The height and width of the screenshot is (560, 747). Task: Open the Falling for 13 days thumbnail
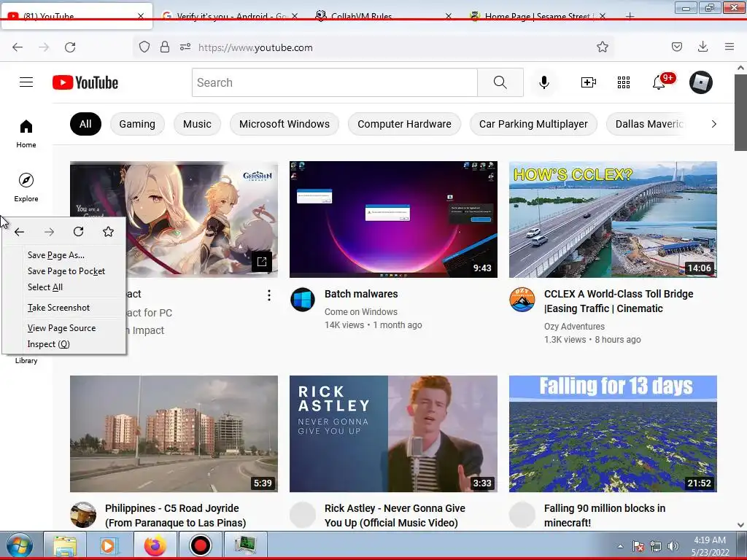point(613,434)
